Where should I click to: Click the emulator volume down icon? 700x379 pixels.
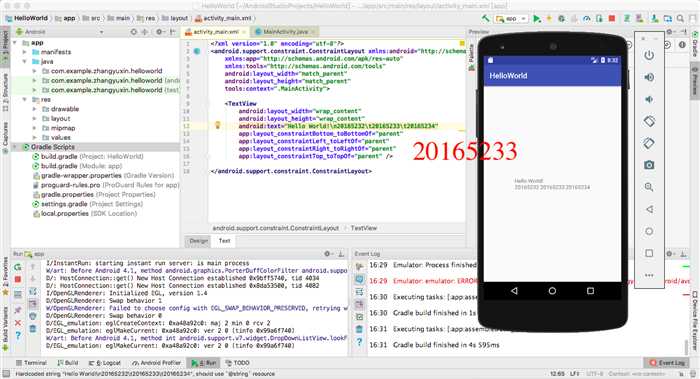[649, 99]
